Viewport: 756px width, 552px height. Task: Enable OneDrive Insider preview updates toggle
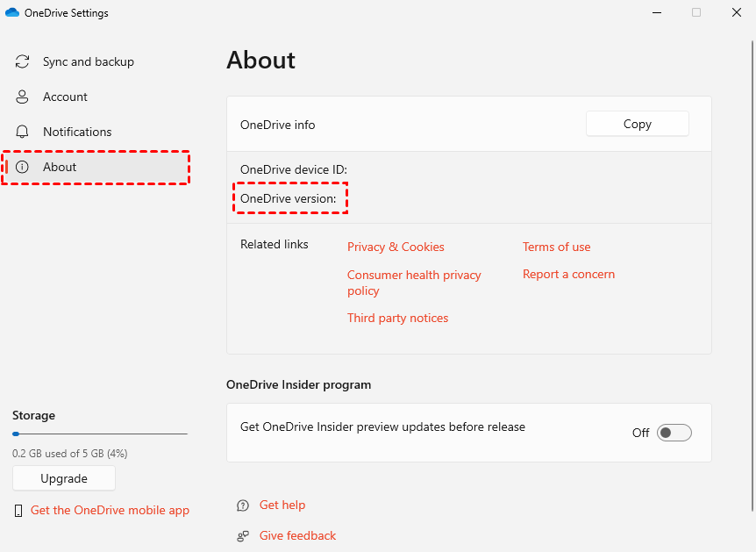[x=674, y=433]
